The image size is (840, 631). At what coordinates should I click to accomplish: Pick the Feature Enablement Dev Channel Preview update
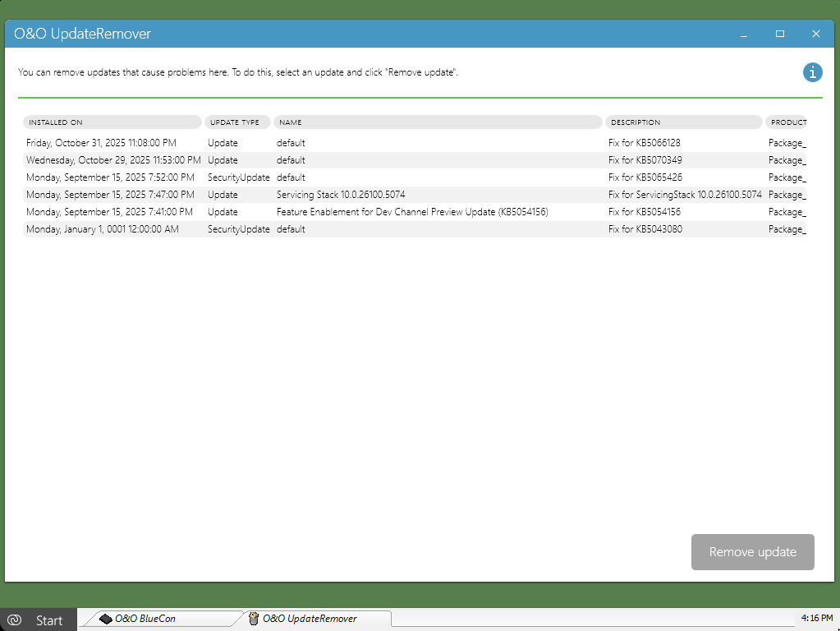pyautogui.click(x=411, y=212)
